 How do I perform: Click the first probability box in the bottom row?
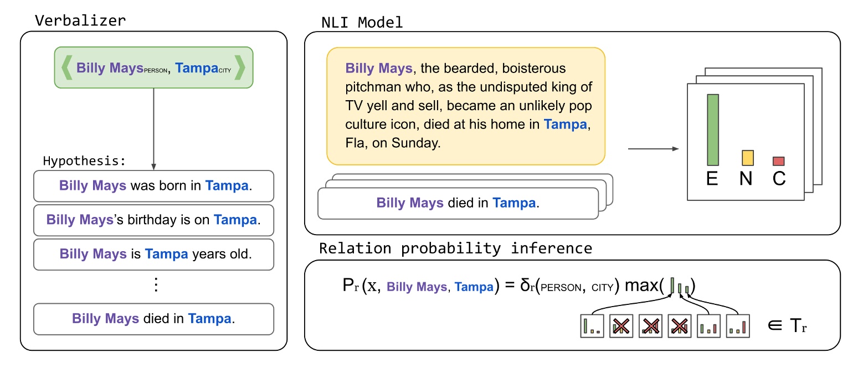[592, 326]
